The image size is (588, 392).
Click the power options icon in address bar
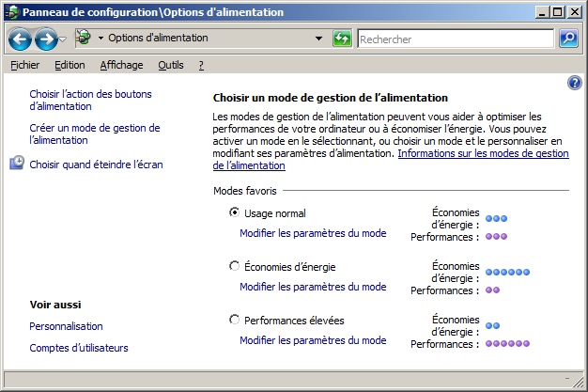[x=83, y=39]
